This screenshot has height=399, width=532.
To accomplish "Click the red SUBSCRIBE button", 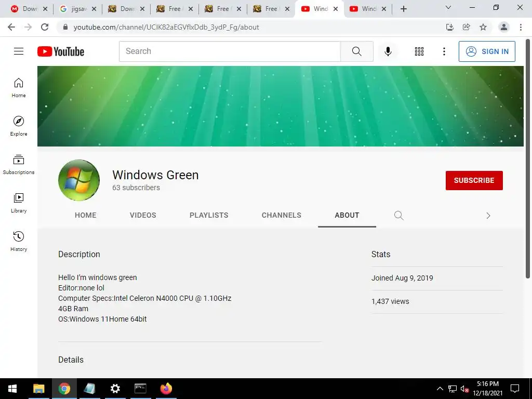I will (x=474, y=180).
